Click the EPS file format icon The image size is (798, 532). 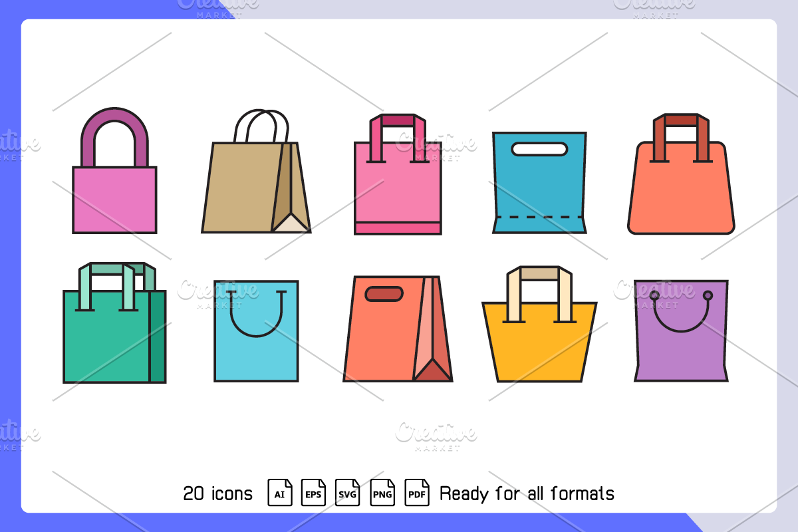[314, 493]
